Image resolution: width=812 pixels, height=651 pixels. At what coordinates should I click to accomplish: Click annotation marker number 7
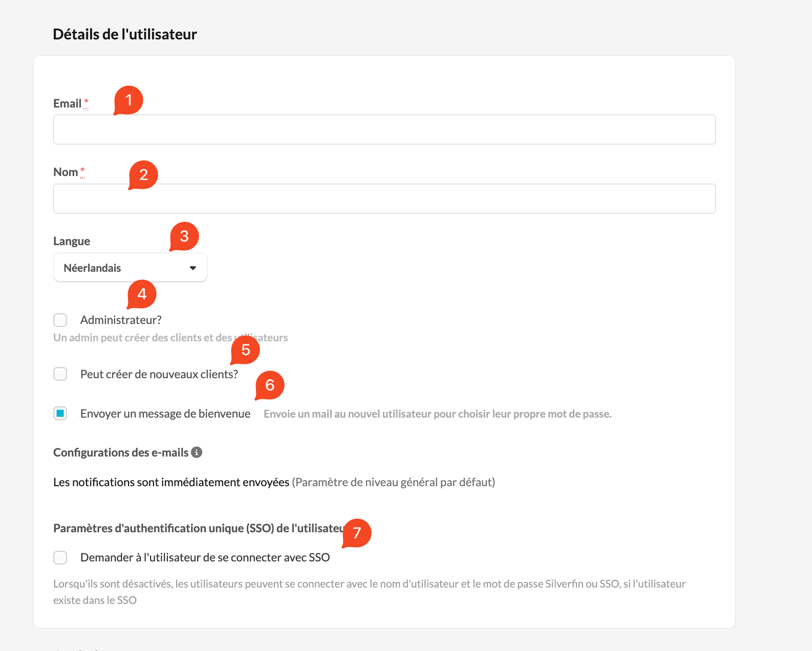(x=357, y=533)
